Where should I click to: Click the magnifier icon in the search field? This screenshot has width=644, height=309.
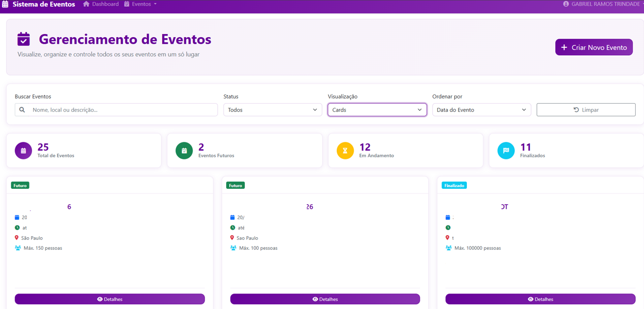click(22, 109)
